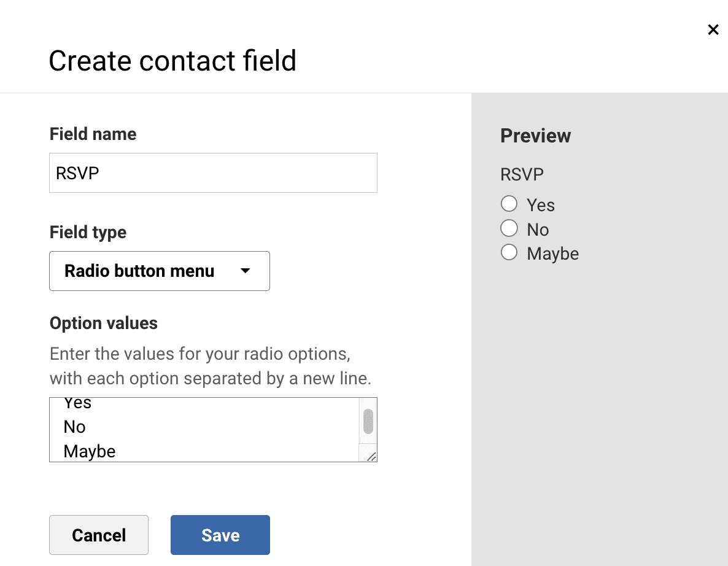This screenshot has height=566, width=728.
Task: Click the Field name label
Action: [x=93, y=134]
